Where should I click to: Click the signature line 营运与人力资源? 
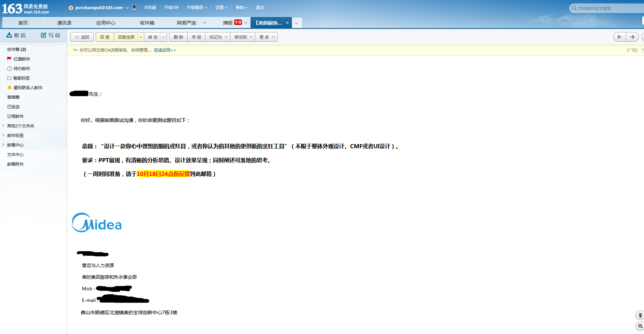point(98,265)
